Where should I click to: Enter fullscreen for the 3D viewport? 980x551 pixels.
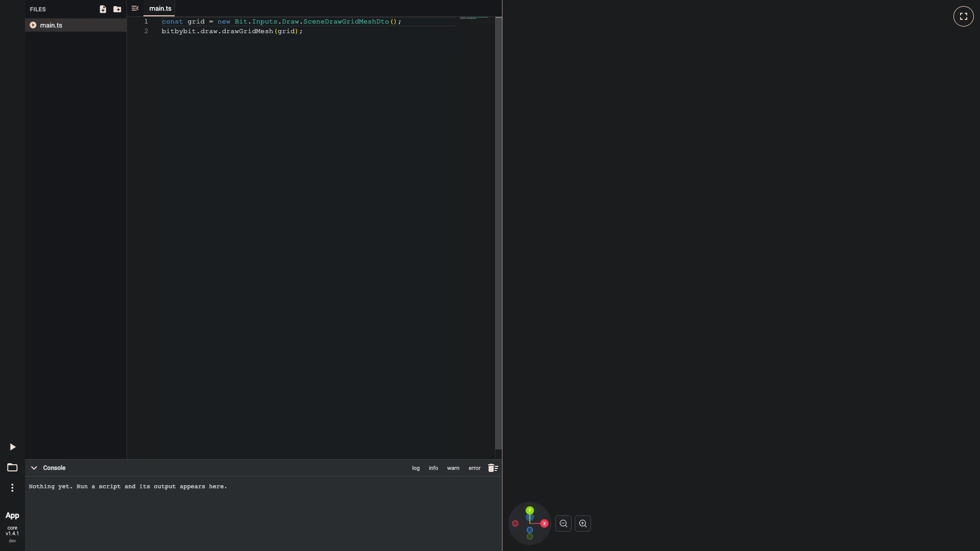pyautogui.click(x=964, y=16)
